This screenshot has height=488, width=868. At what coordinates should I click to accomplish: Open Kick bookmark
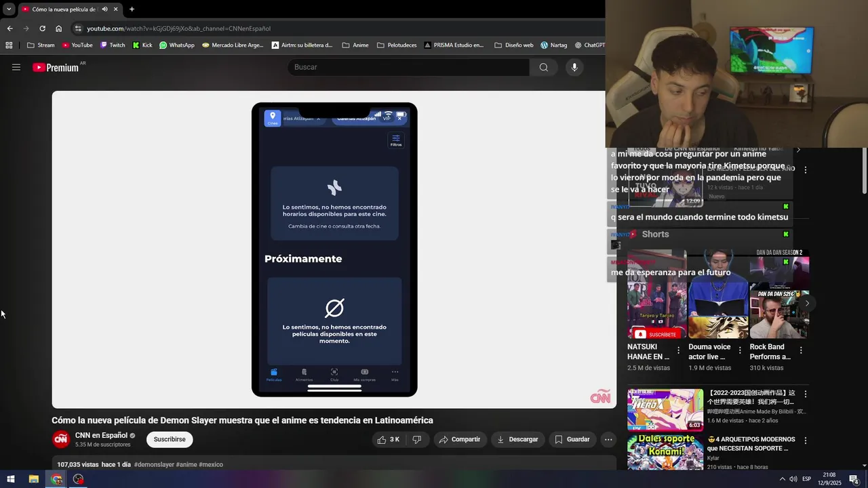[142, 45]
